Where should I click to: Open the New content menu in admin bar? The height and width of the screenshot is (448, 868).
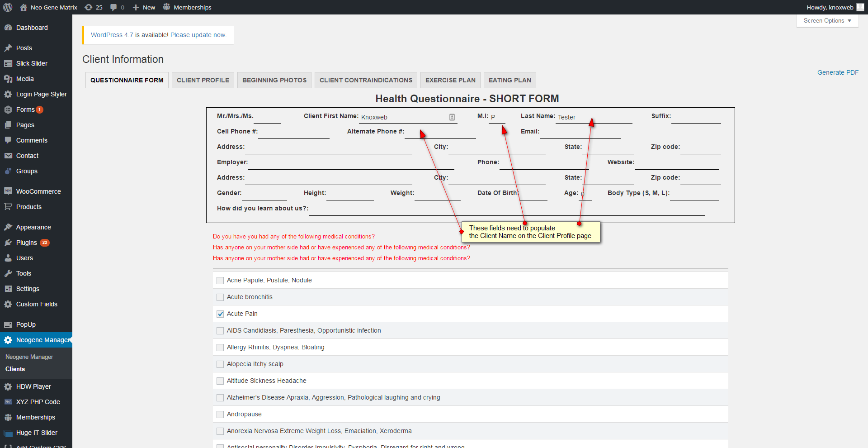[144, 7]
